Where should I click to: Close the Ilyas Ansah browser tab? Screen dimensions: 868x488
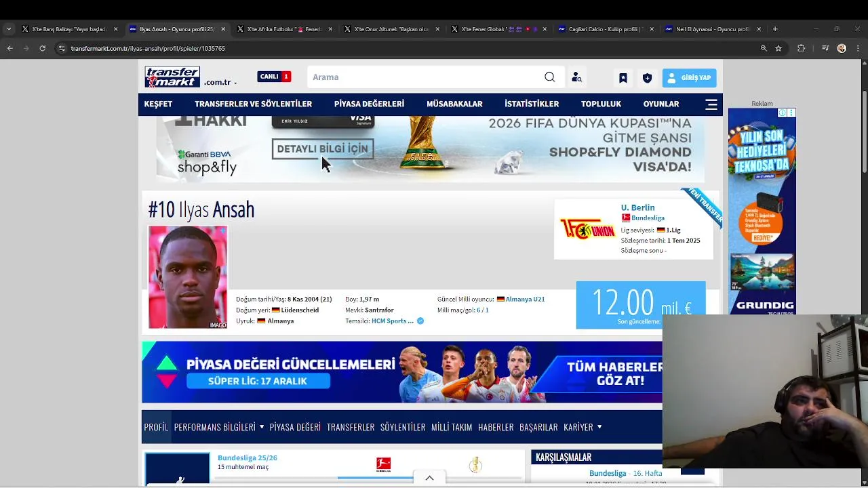pos(223,29)
